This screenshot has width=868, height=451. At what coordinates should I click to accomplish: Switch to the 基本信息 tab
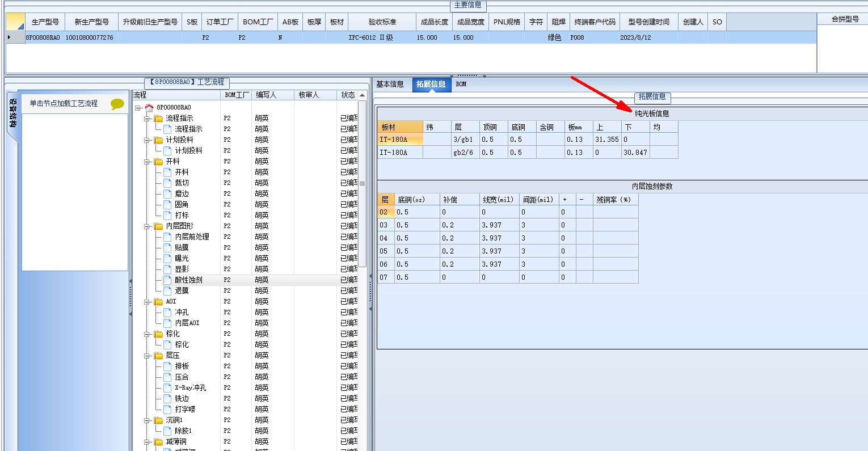tap(390, 85)
